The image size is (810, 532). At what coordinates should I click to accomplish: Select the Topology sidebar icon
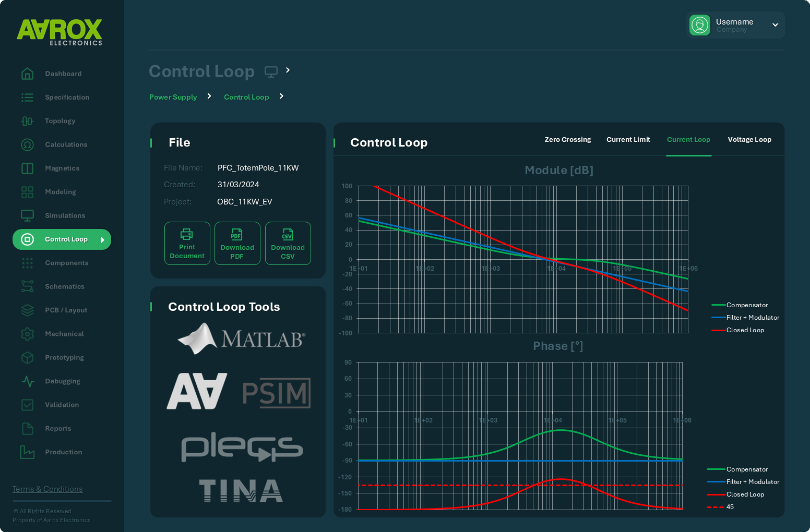pos(27,121)
